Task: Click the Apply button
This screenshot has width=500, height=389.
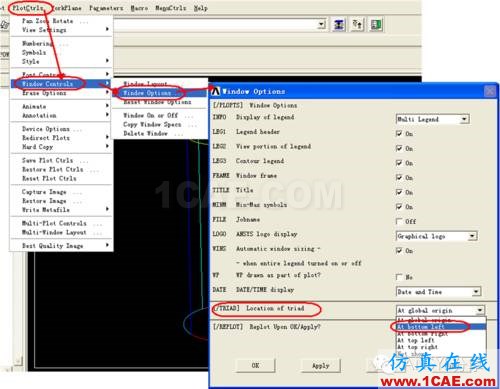Action: click(321, 365)
